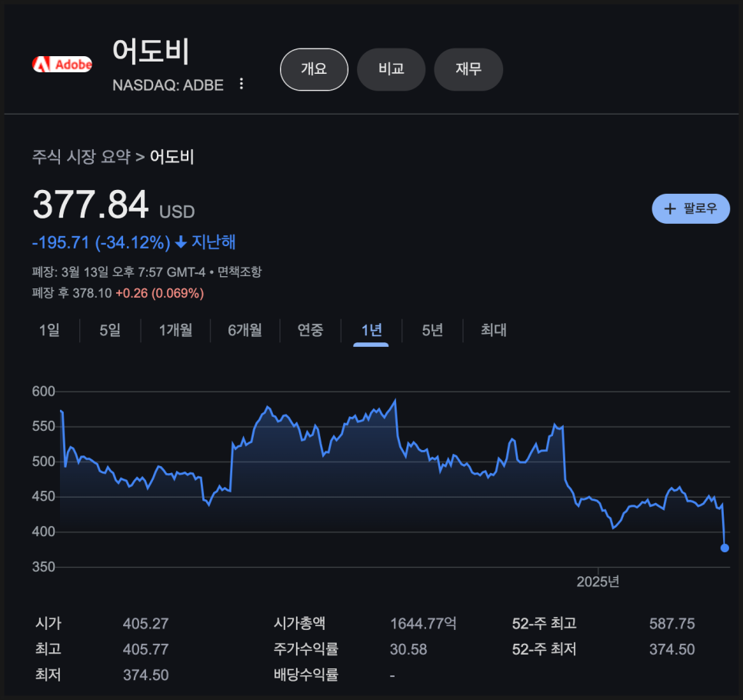Click the after-hours 378.10 price
Viewport: 743px width, 700px height.
coord(92,293)
